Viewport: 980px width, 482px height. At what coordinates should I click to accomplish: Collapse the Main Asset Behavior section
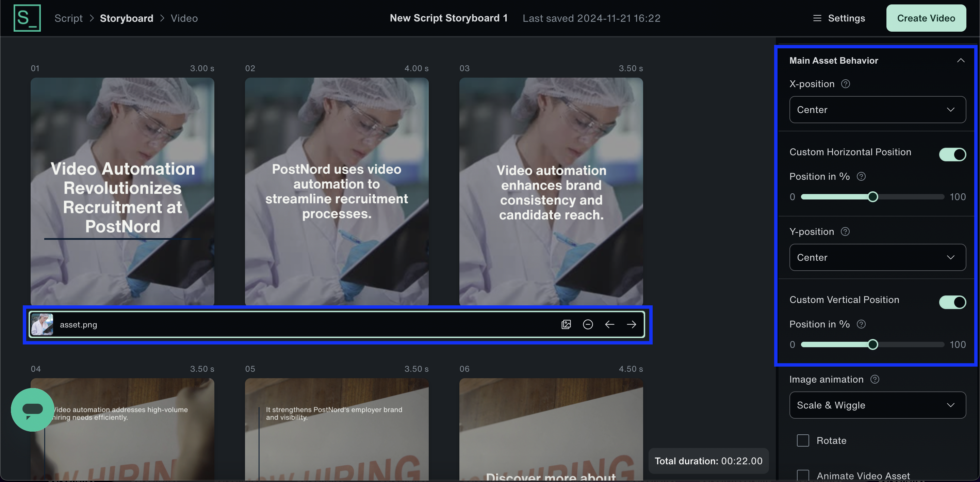coord(961,61)
